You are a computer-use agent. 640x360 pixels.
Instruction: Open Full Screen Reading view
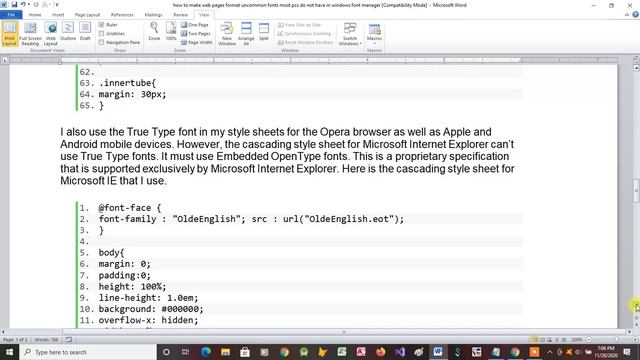click(x=30, y=34)
